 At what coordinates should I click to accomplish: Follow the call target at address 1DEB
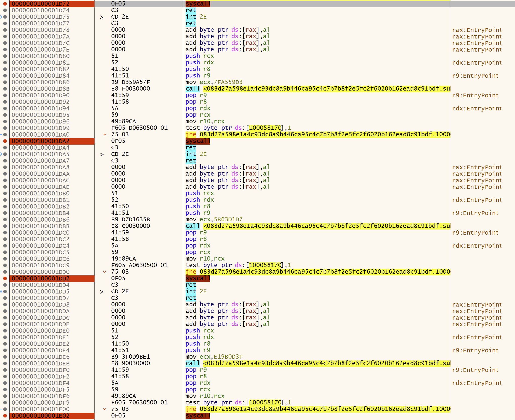[327, 363]
